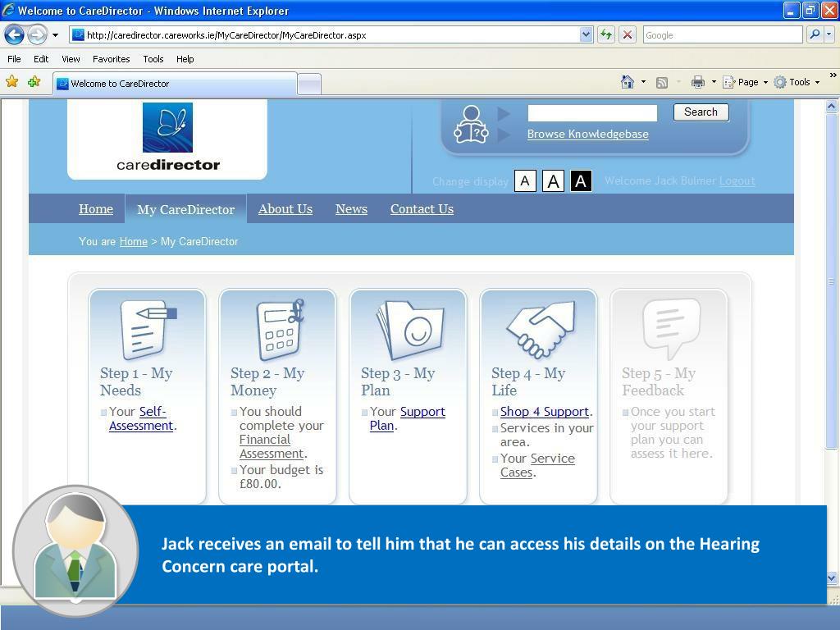Open a new blank browser tab
The width and height of the screenshot is (840, 630).
[309, 84]
